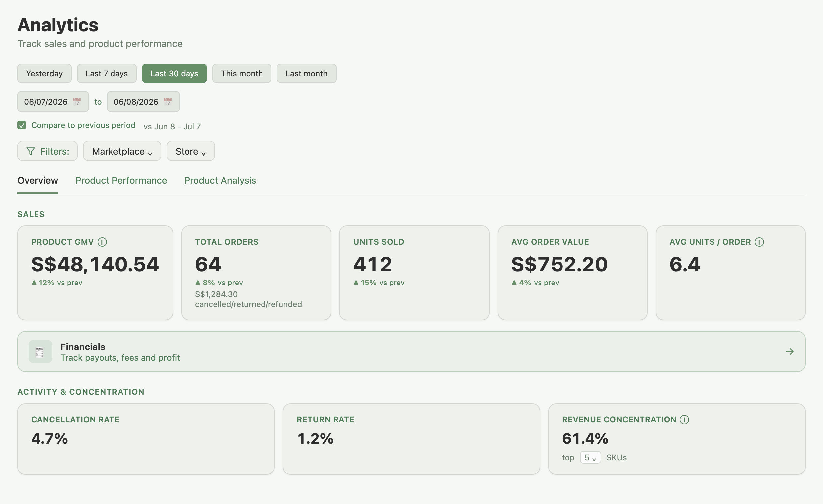Show info for Revenue Concentration

pyautogui.click(x=684, y=419)
